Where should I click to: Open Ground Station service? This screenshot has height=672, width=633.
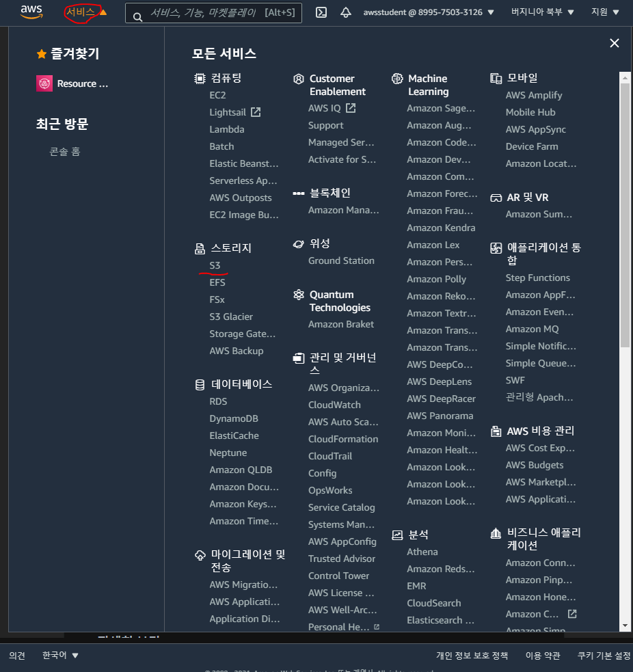(x=341, y=261)
